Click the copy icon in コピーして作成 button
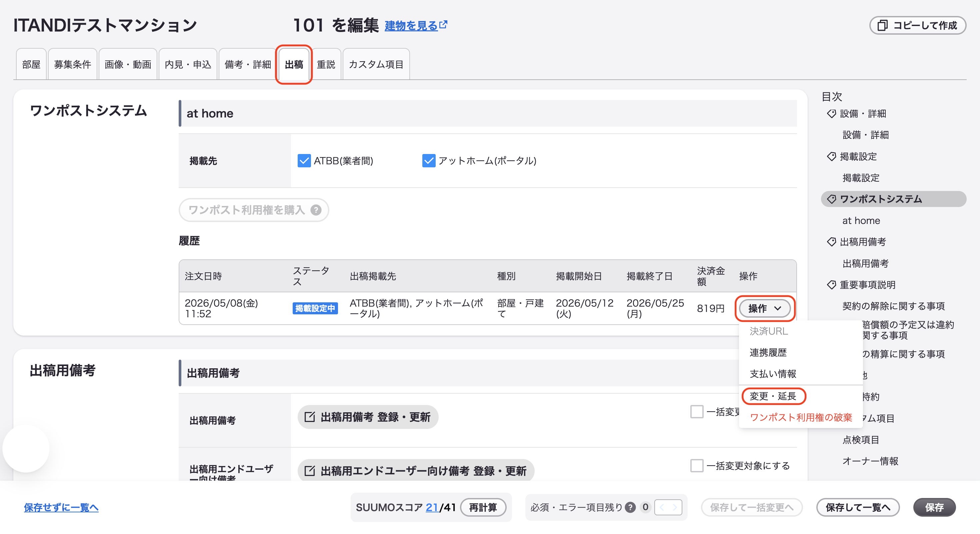The image size is (980, 534). click(x=883, y=25)
